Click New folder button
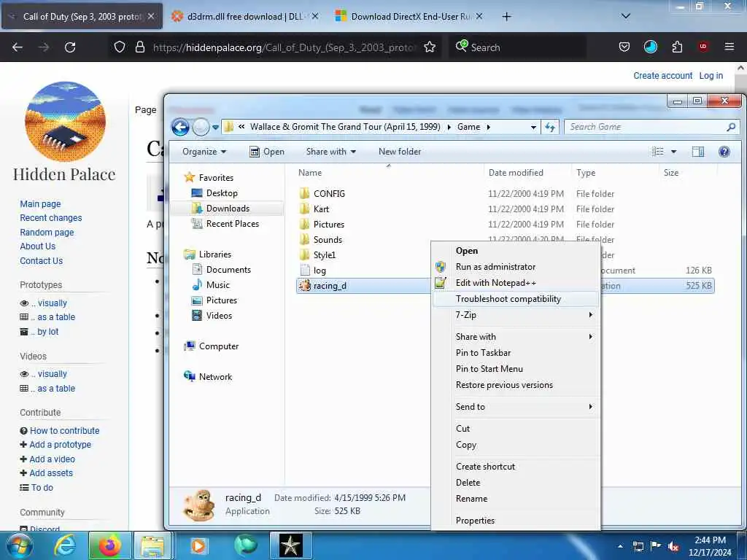Screen dimensions: 747x560 click(400, 152)
